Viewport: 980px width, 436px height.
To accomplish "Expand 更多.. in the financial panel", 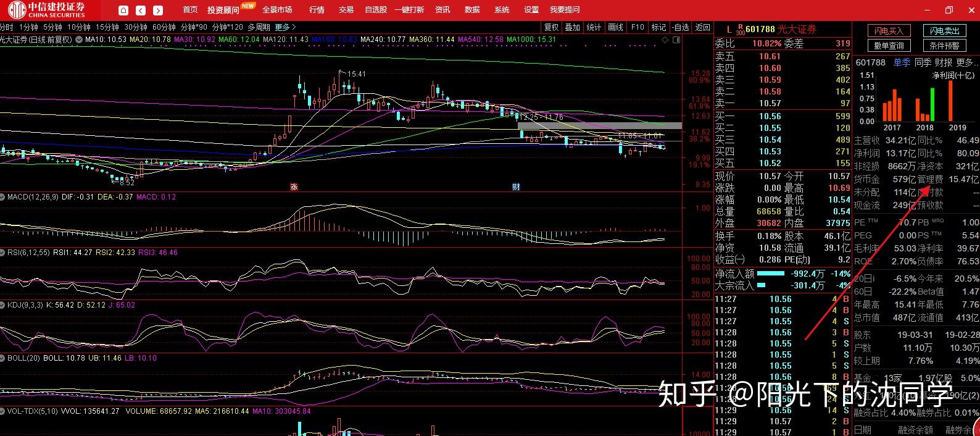I will pyautogui.click(x=966, y=62).
